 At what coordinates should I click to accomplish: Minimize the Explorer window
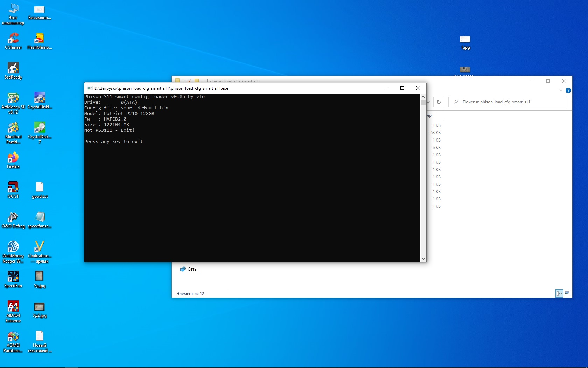[x=532, y=81]
